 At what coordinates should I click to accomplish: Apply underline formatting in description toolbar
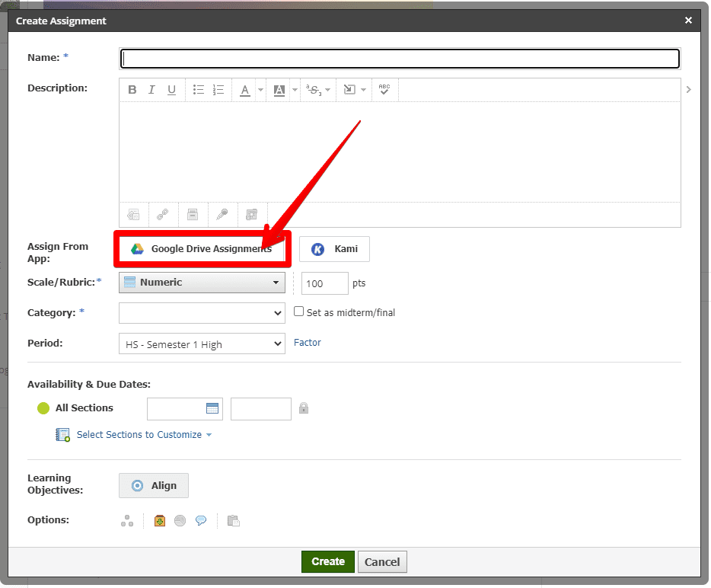171,90
